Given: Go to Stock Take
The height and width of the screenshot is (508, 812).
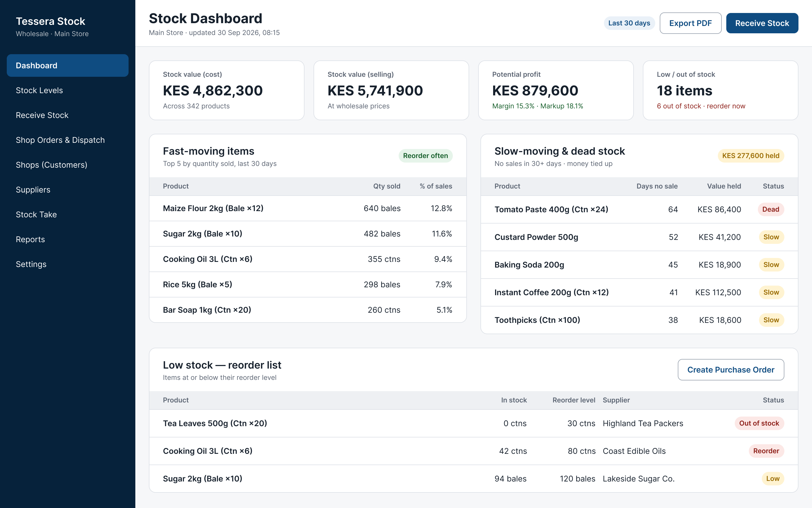Looking at the screenshot, I should point(67,215).
